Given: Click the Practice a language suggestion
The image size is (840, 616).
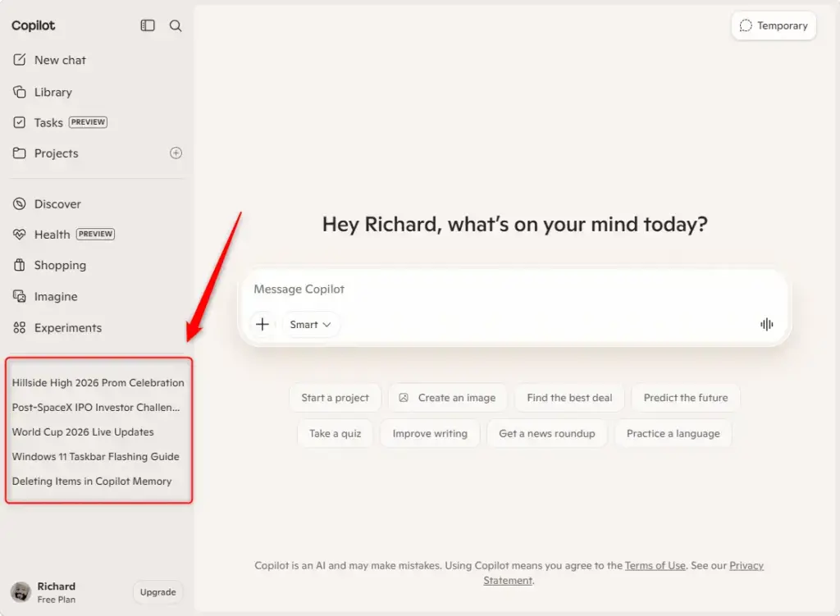Looking at the screenshot, I should coord(673,433).
